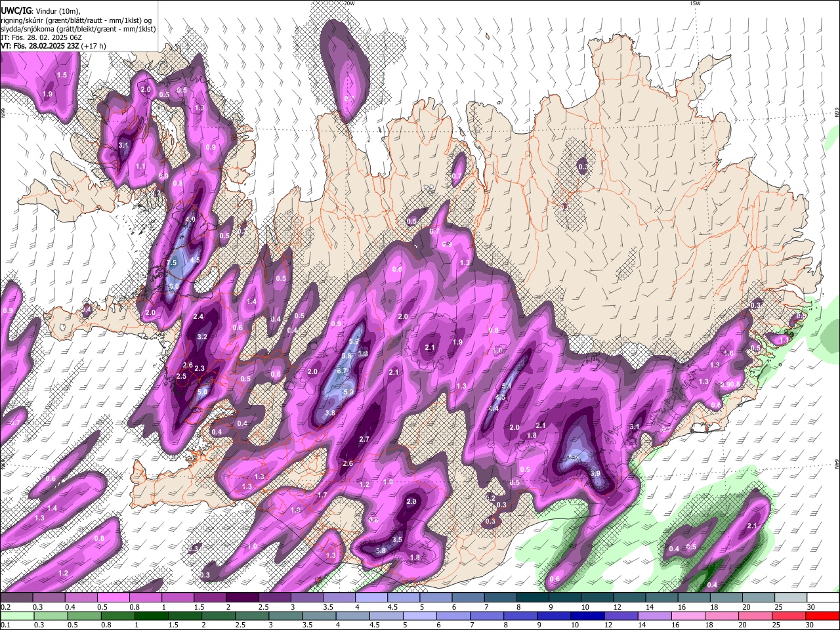
Task: Click the 2.7 map value
Action: pos(365,439)
